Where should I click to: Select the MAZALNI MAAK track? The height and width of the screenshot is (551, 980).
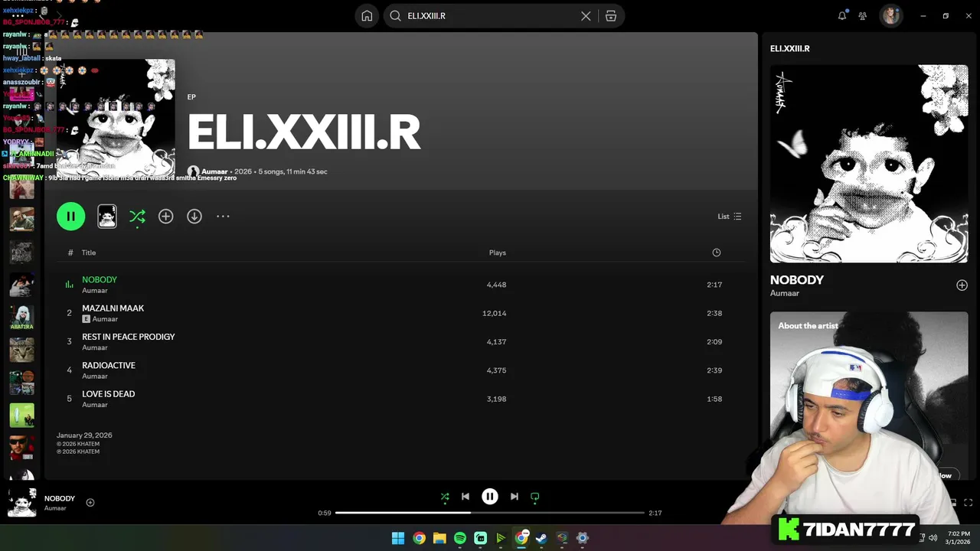point(400,313)
